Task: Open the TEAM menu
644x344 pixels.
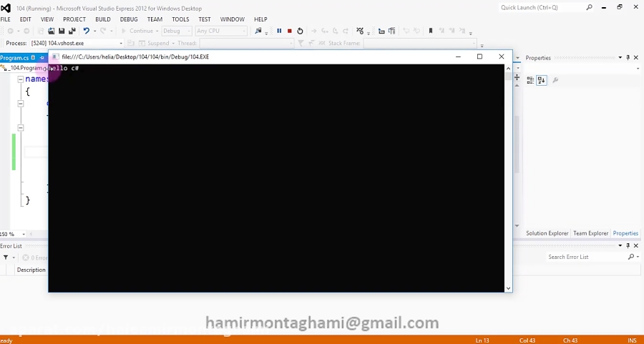Action: 155,19
